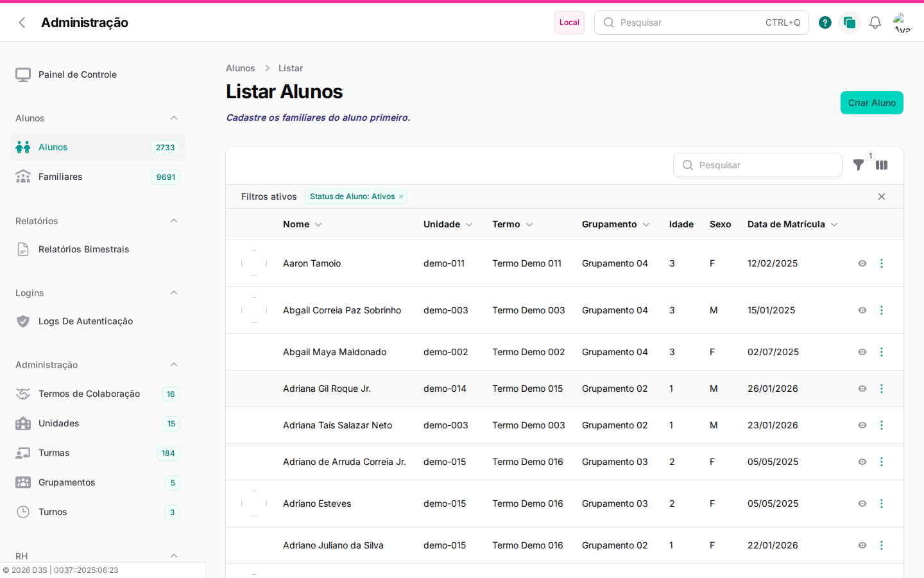The width and height of the screenshot is (924, 578).
Task: Go back using the header arrow
Action: [x=22, y=22]
